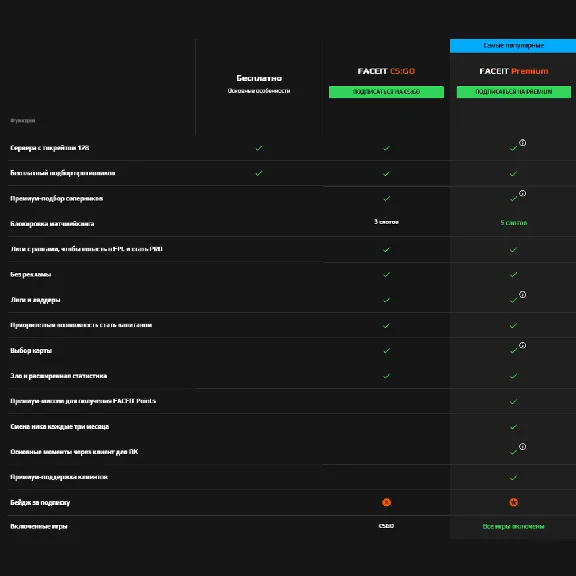Click the info icon in the tickrate 128 servers row
This screenshot has width=576, height=576.
(x=522, y=143)
